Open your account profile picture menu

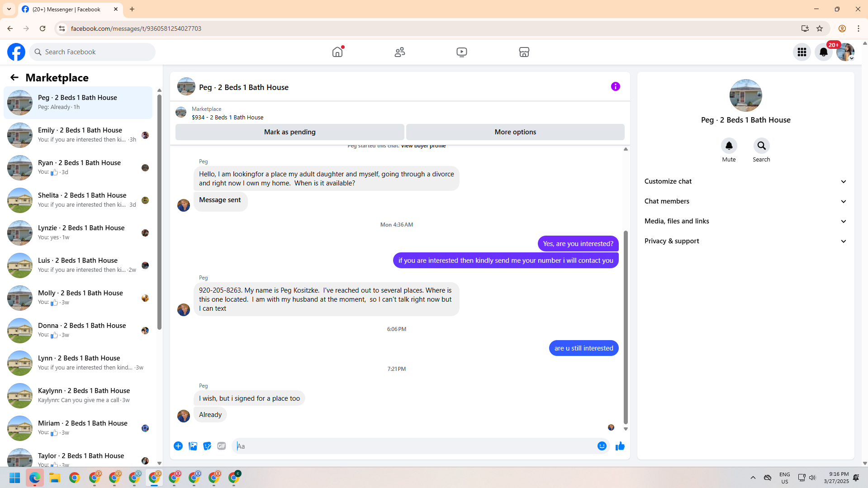click(x=845, y=52)
